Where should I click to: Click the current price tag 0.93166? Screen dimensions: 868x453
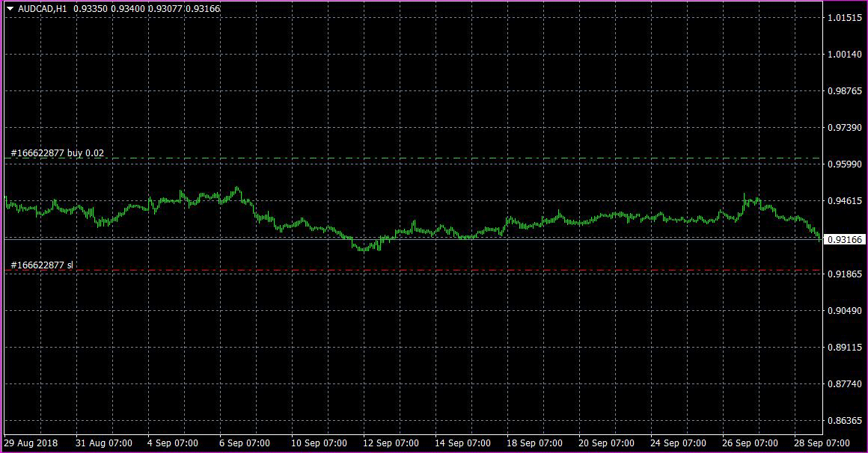[x=845, y=239]
